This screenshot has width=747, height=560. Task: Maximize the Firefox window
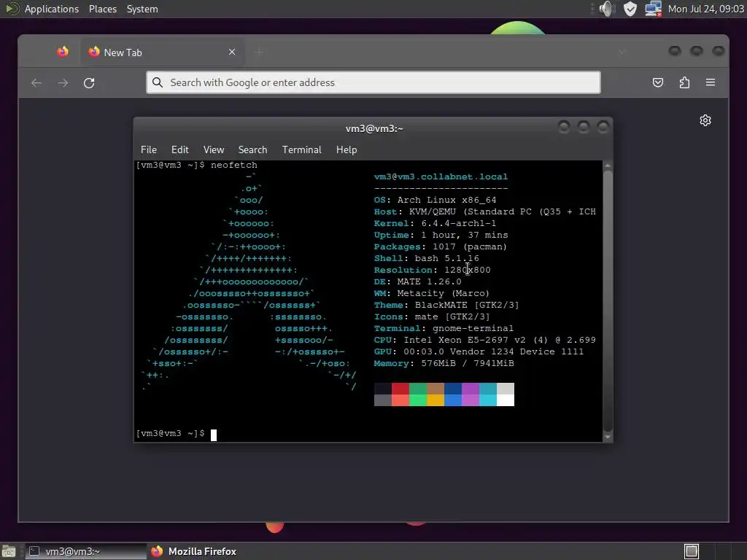tap(696, 50)
